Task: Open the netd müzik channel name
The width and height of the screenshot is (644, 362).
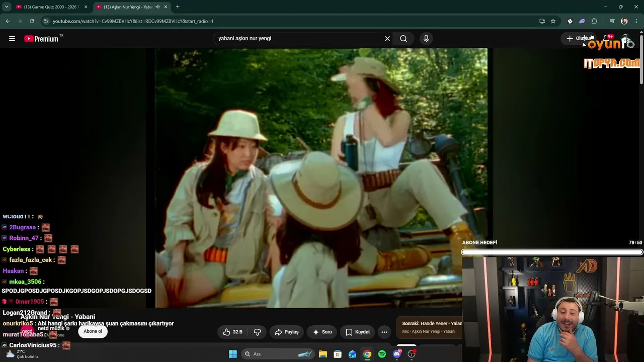Action: pos(51,328)
